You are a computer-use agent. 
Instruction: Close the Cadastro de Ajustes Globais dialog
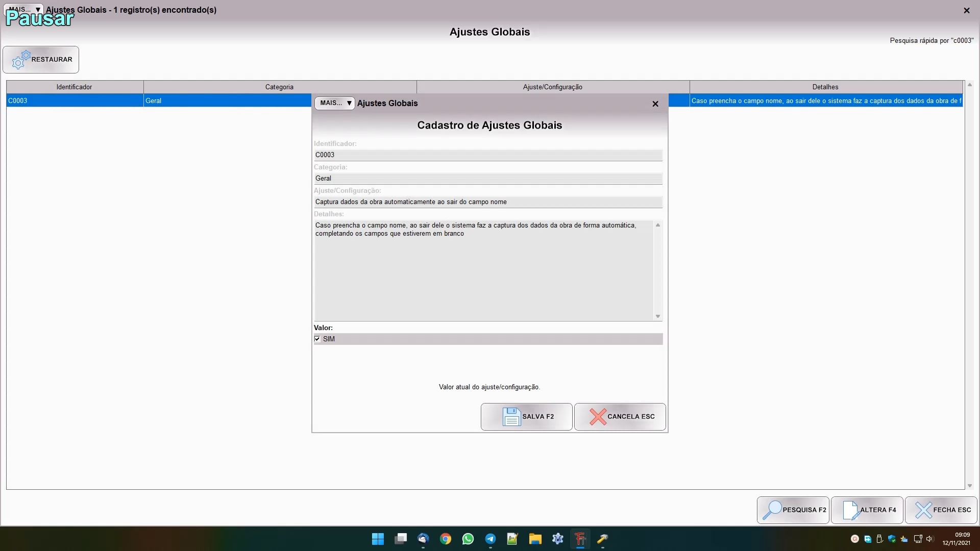(x=655, y=104)
